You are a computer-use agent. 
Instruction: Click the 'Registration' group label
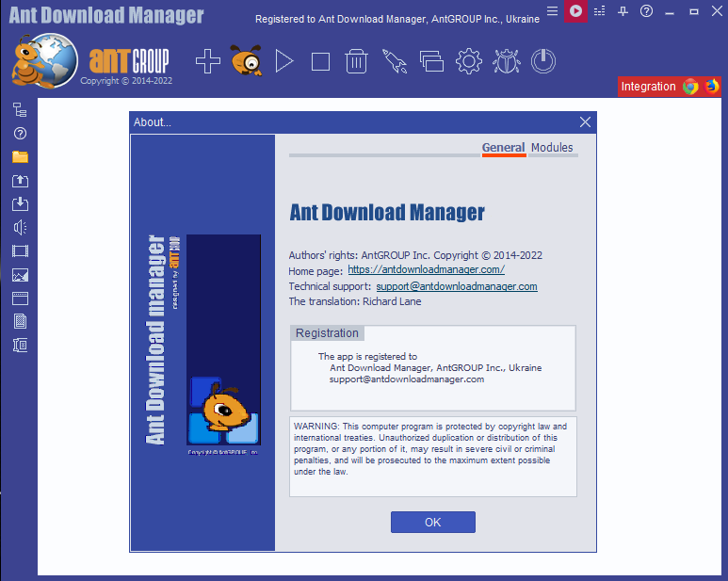[327, 333]
